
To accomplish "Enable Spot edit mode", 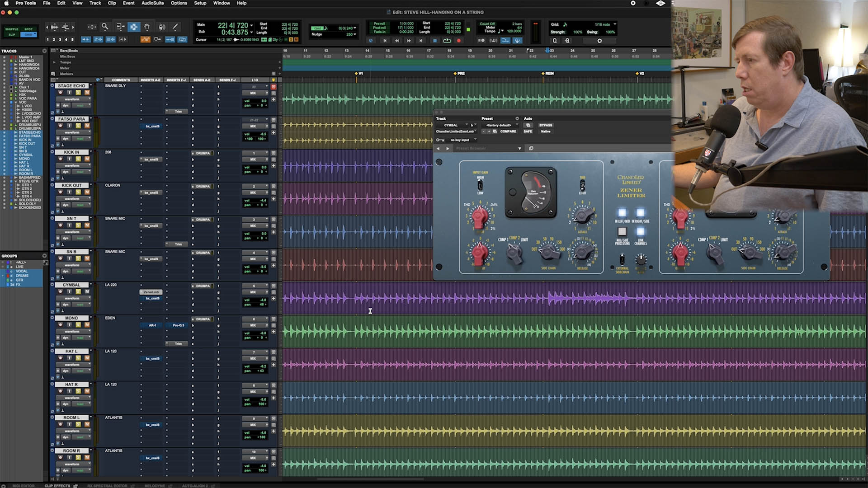I will point(28,29).
